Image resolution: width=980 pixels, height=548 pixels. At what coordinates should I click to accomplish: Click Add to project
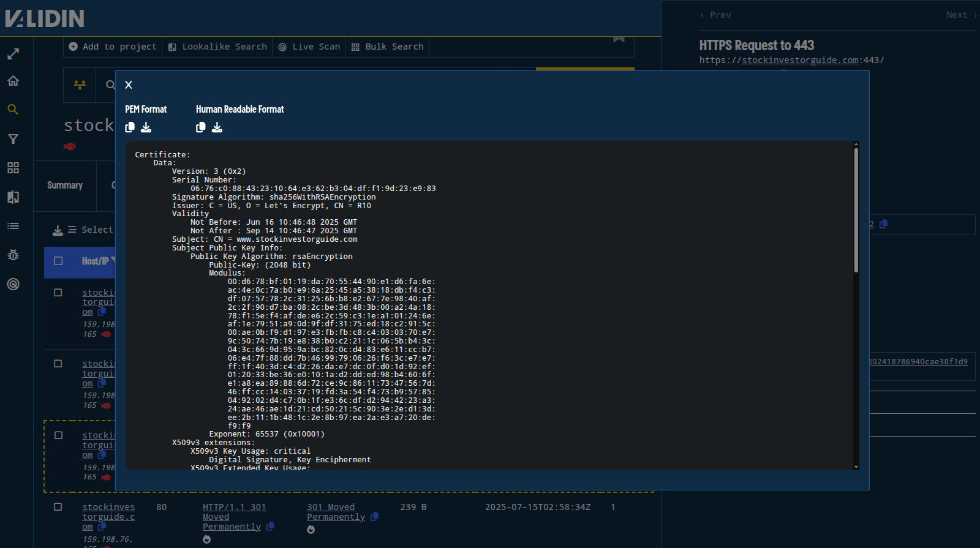click(x=113, y=47)
